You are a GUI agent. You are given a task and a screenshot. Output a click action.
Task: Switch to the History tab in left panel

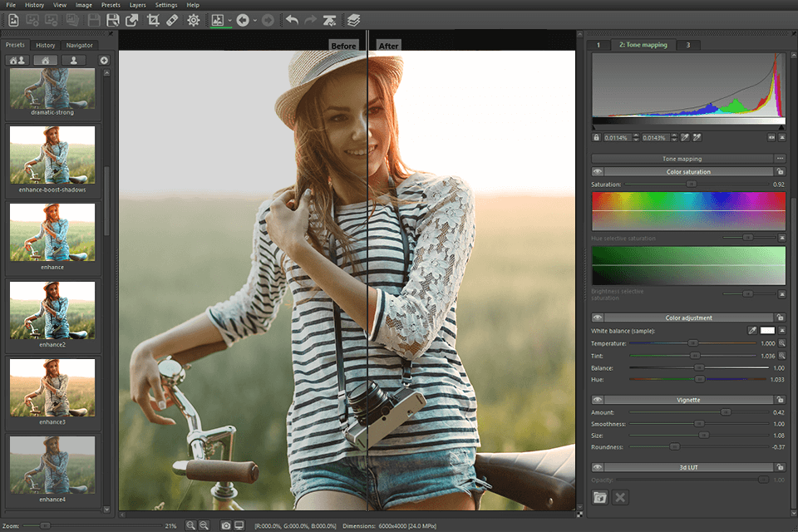[x=45, y=45]
